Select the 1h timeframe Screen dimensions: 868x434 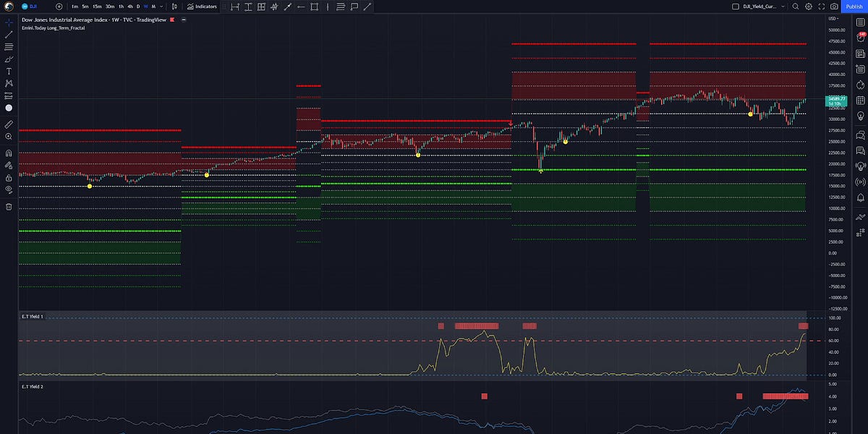pyautogui.click(x=121, y=7)
